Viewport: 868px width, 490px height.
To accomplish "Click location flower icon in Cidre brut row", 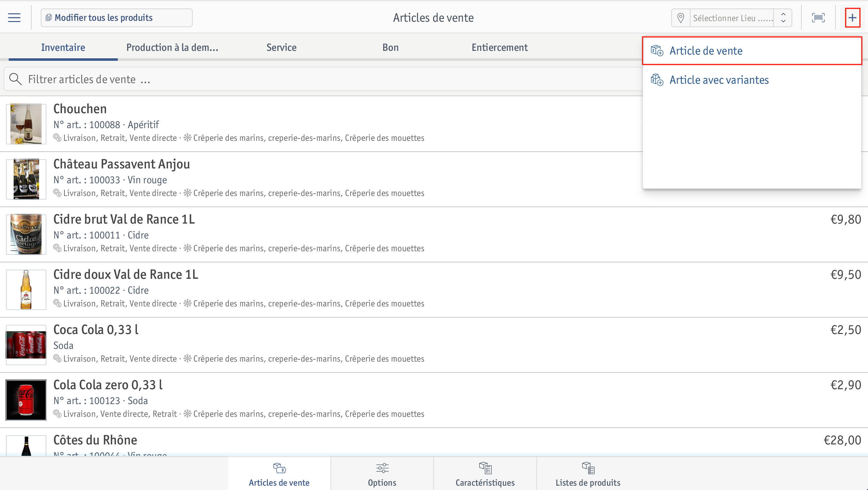I will (187, 248).
